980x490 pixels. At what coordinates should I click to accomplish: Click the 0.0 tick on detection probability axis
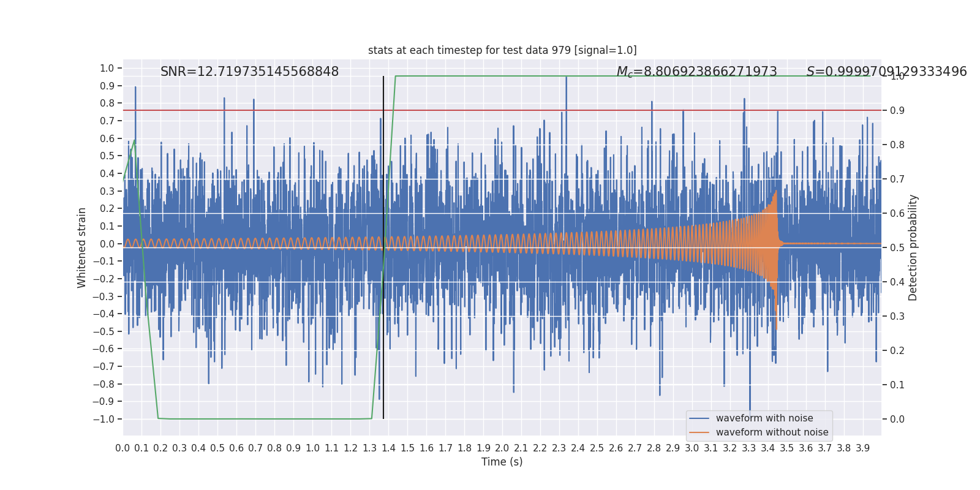[897, 419]
